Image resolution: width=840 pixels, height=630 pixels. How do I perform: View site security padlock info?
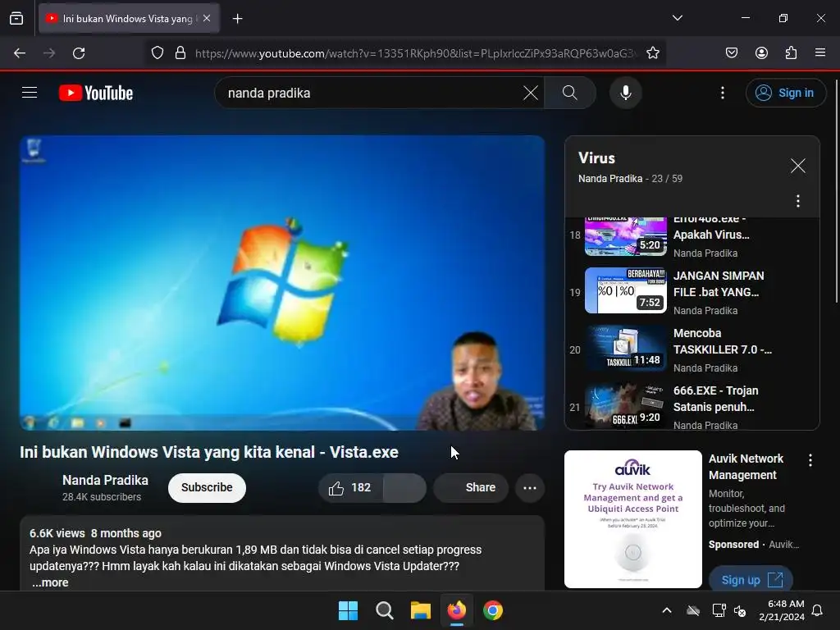pyautogui.click(x=180, y=53)
